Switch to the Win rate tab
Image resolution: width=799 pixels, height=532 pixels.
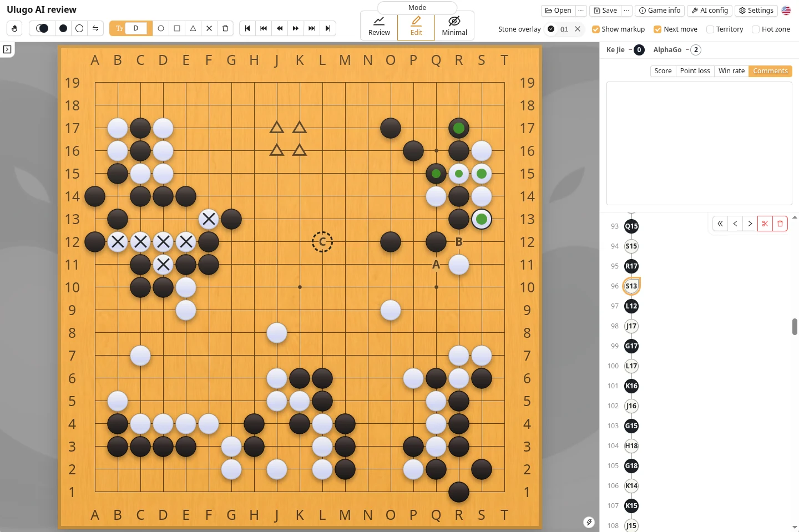731,71
